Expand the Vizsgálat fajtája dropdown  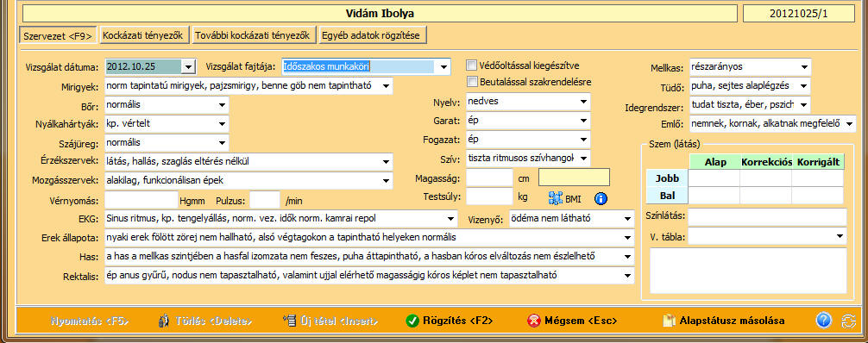443,67
